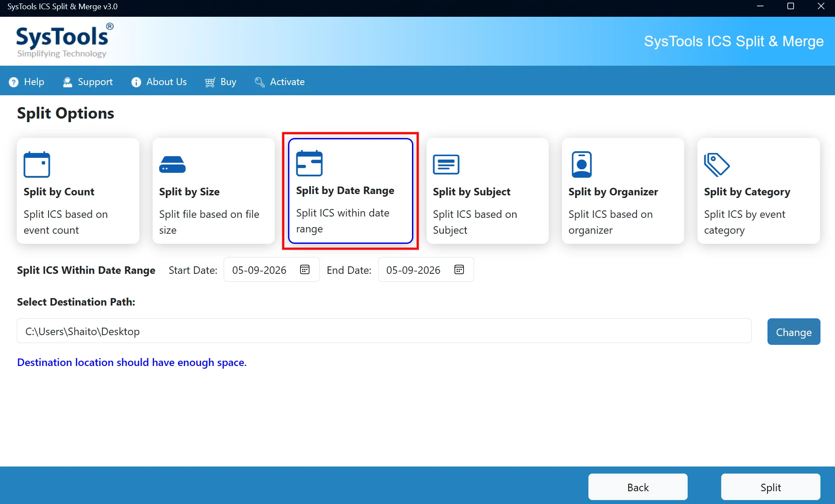Click the About Us info icon
The image size is (835, 504).
[136, 82]
